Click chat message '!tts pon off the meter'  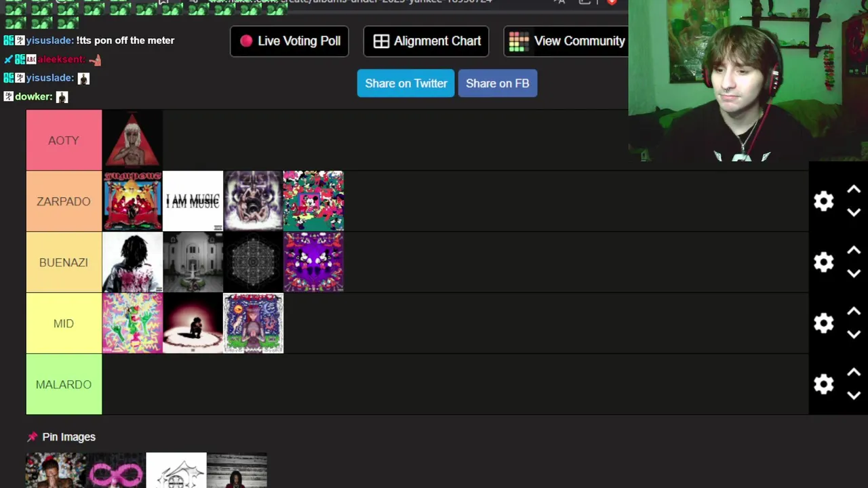tap(125, 41)
